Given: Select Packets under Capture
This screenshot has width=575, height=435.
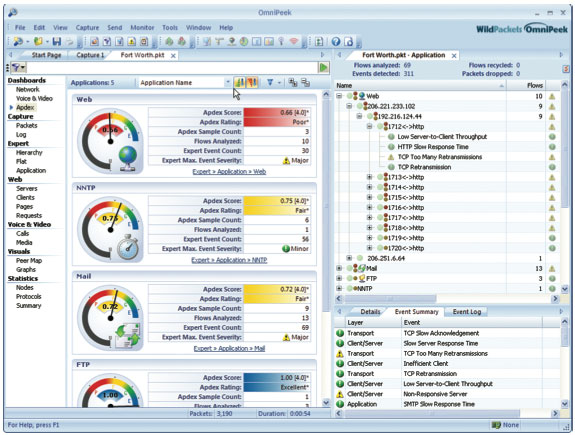Looking at the screenshot, I should click(x=26, y=125).
